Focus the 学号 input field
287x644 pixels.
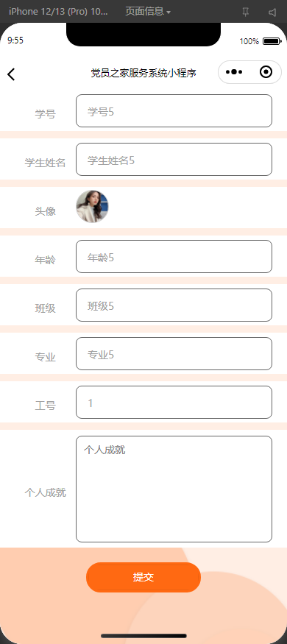[x=174, y=111]
